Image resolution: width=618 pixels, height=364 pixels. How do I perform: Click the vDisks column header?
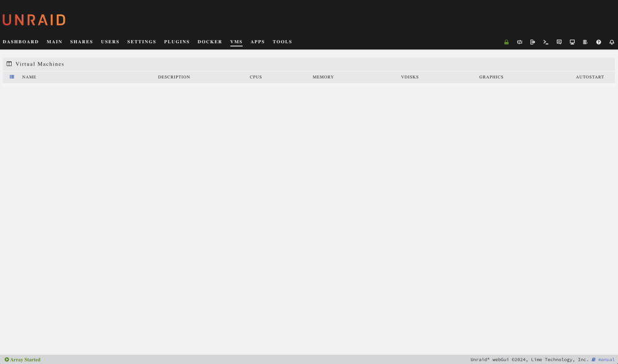tap(410, 77)
